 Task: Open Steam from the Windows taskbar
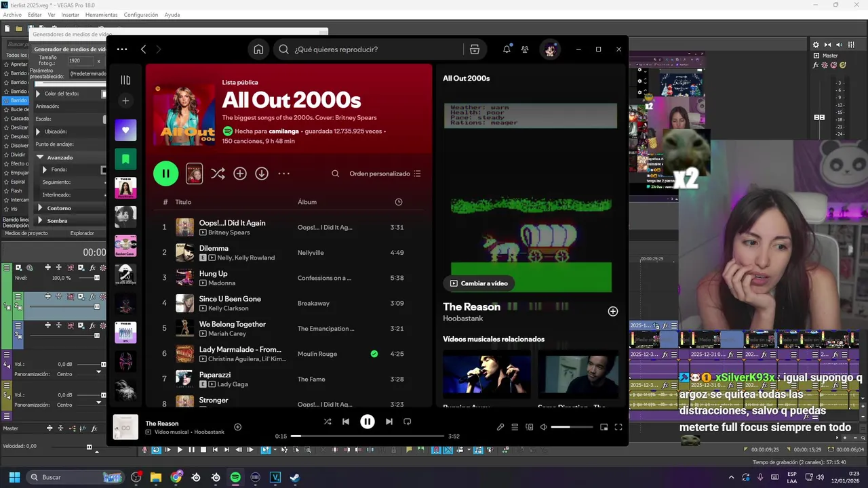[295, 477]
